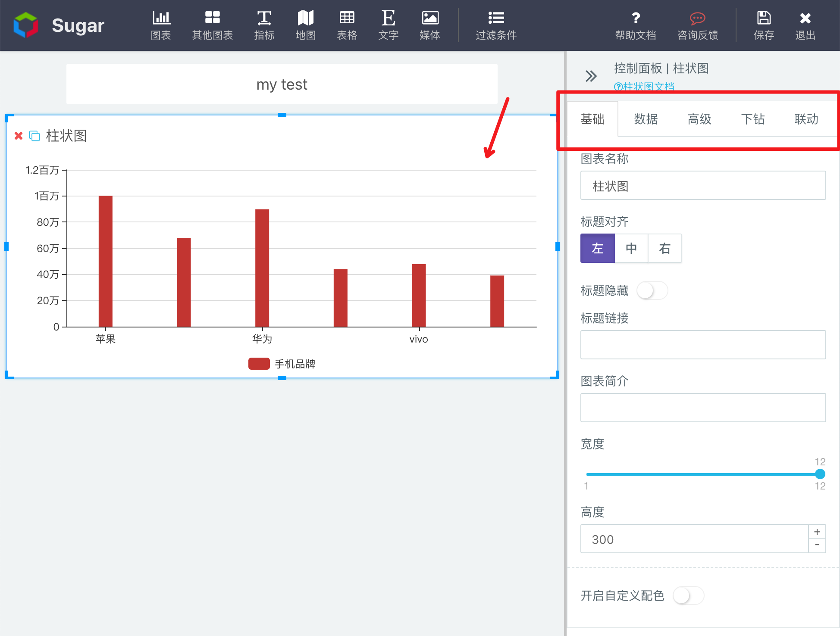Switch to the 数据 tab
Image resolution: width=840 pixels, height=636 pixels.
point(646,119)
